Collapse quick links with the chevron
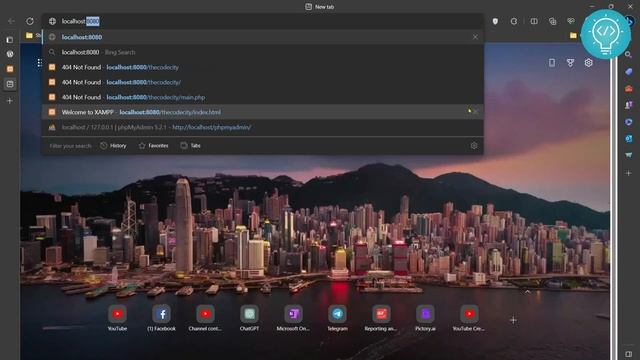This screenshot has height=360, width=640. point(527,291)
